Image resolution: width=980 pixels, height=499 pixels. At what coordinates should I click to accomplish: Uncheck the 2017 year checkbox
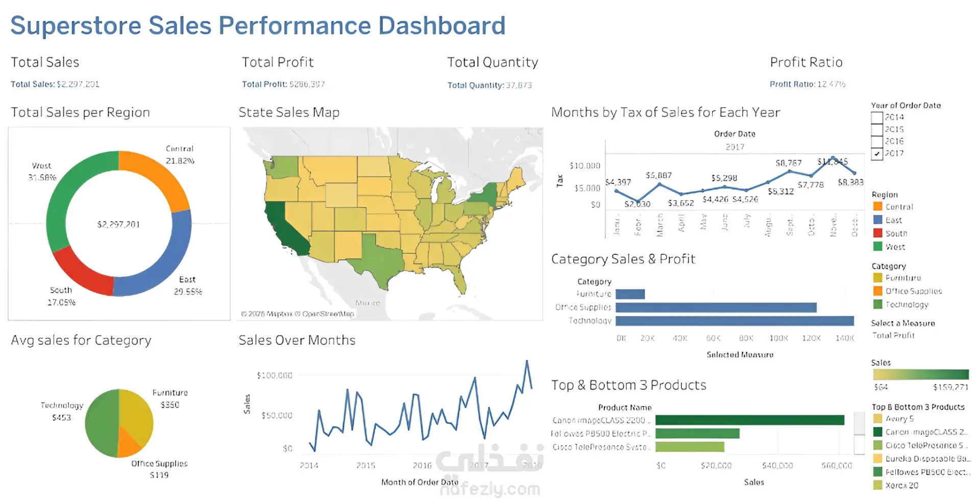point(876,154)
